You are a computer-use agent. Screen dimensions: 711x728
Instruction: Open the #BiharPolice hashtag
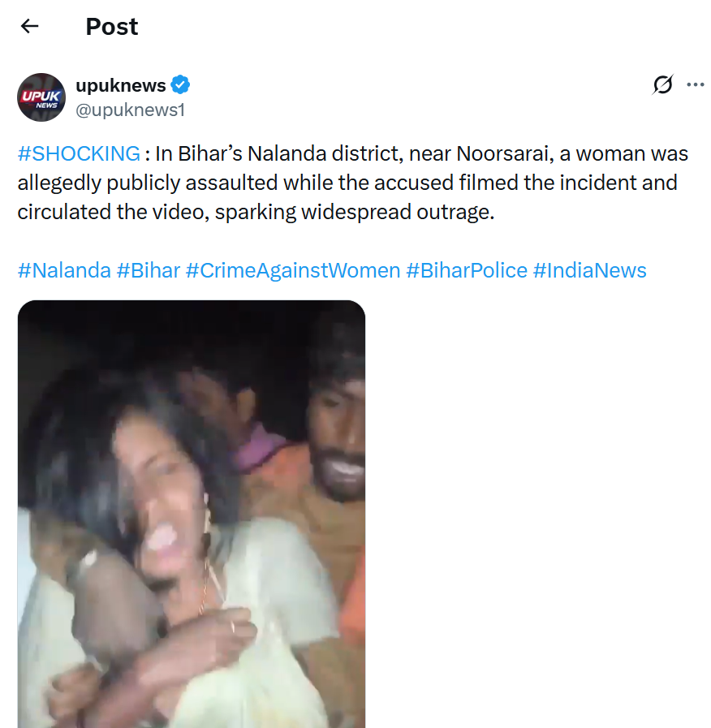click(467, 270)
